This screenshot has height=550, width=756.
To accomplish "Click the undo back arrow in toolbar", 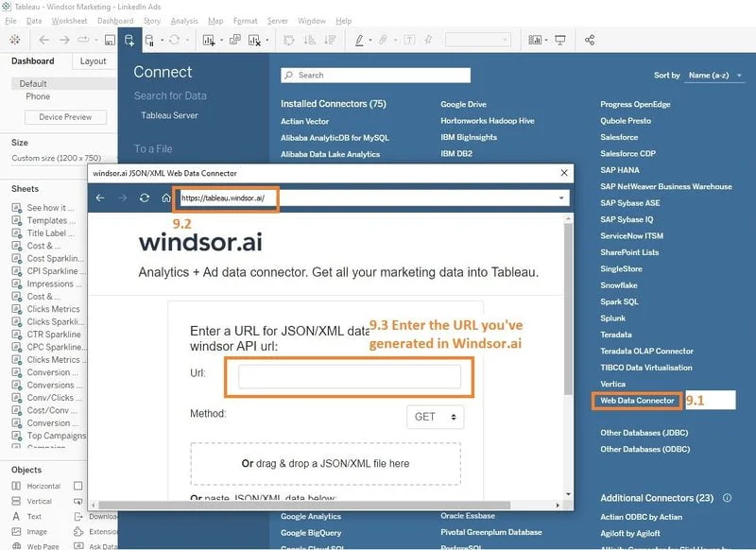I will click(x=43, y=40).
